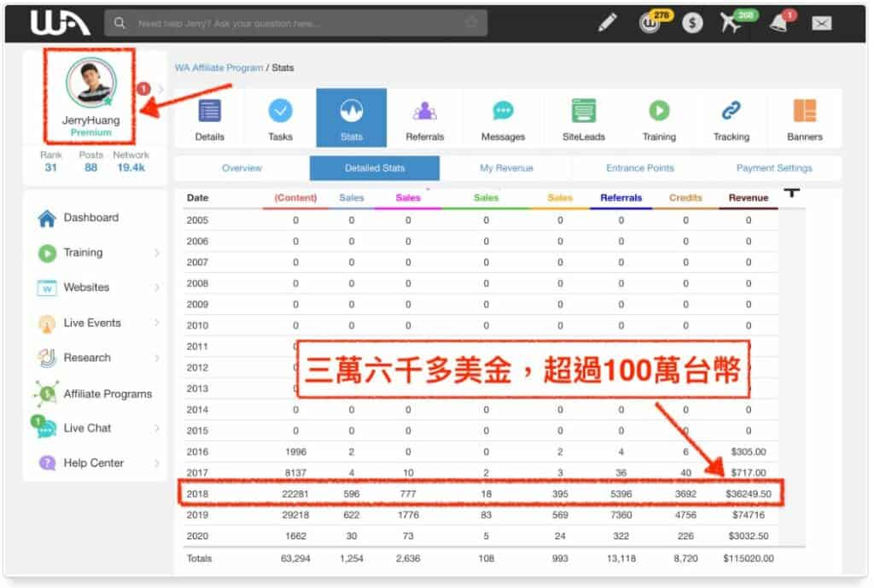Expand the Training sidebar chevron
874x588 pixels.
tap(157, 253)
